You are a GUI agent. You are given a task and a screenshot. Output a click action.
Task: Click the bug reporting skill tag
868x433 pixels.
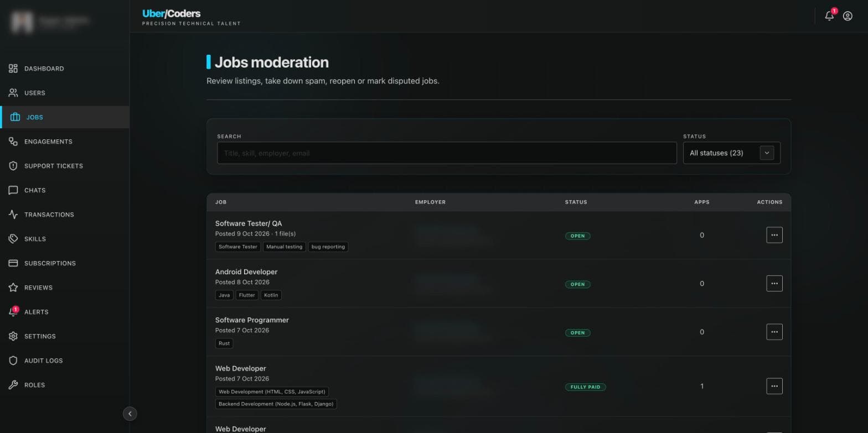pos(328,247)
